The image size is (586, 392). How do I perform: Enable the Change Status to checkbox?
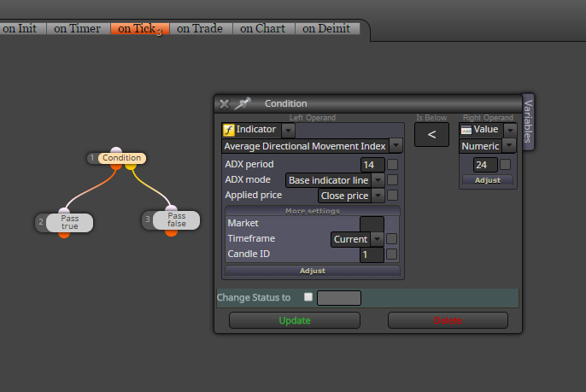308,297
